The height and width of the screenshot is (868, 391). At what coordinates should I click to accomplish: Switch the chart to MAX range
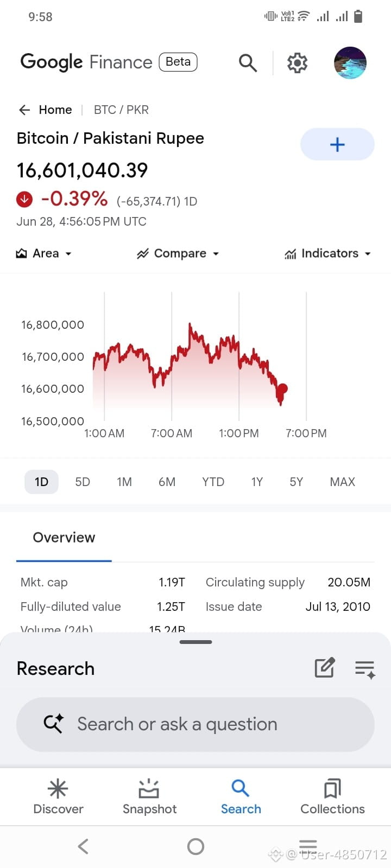pos(343,482)
